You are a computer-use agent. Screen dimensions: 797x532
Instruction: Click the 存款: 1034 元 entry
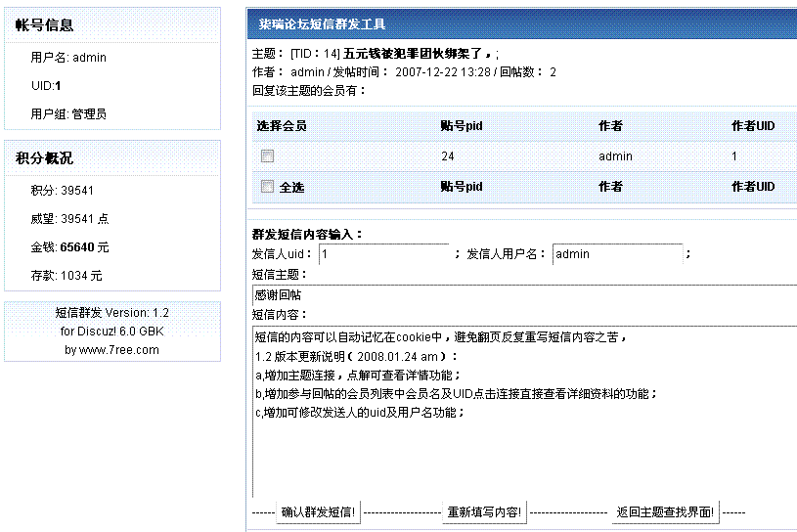click(x=66, y=276)
